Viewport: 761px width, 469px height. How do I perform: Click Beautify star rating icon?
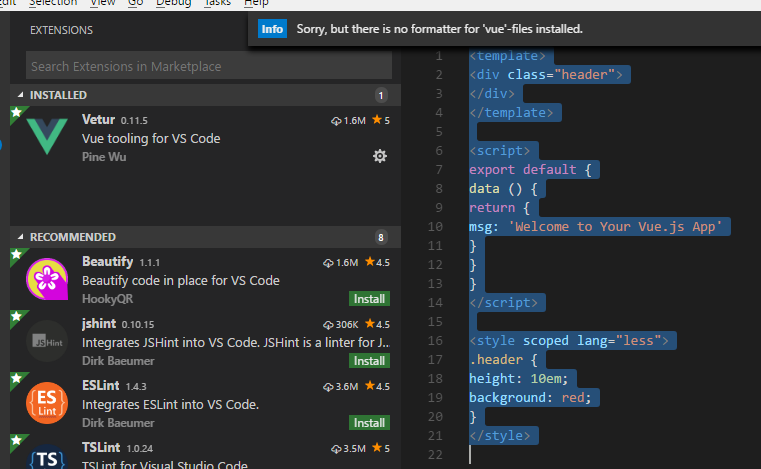(370, 262)
